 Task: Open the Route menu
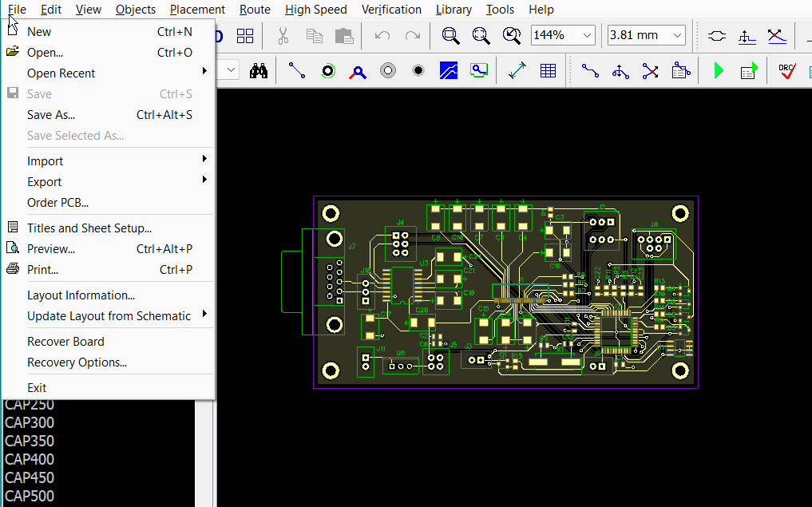[255, 10]
